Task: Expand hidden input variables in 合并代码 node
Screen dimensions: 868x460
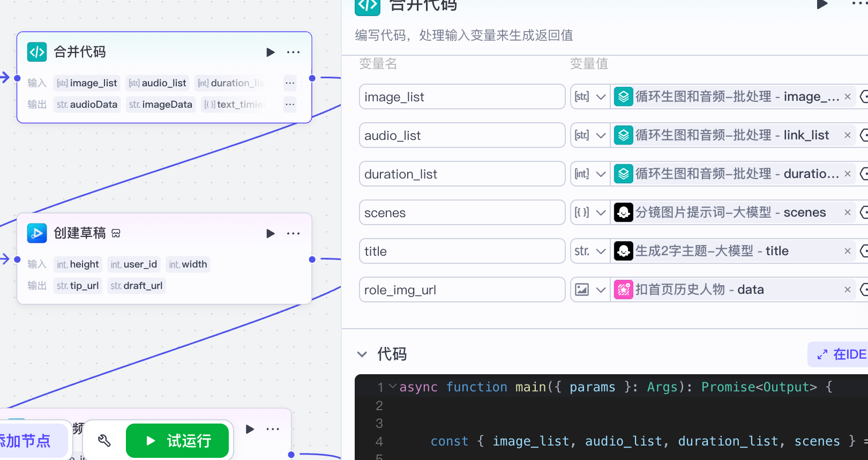Action: coord(290,83)
